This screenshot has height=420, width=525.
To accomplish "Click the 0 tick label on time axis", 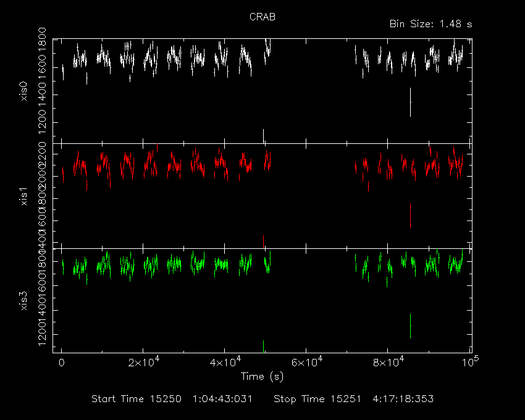I will [x=62, y=363].
